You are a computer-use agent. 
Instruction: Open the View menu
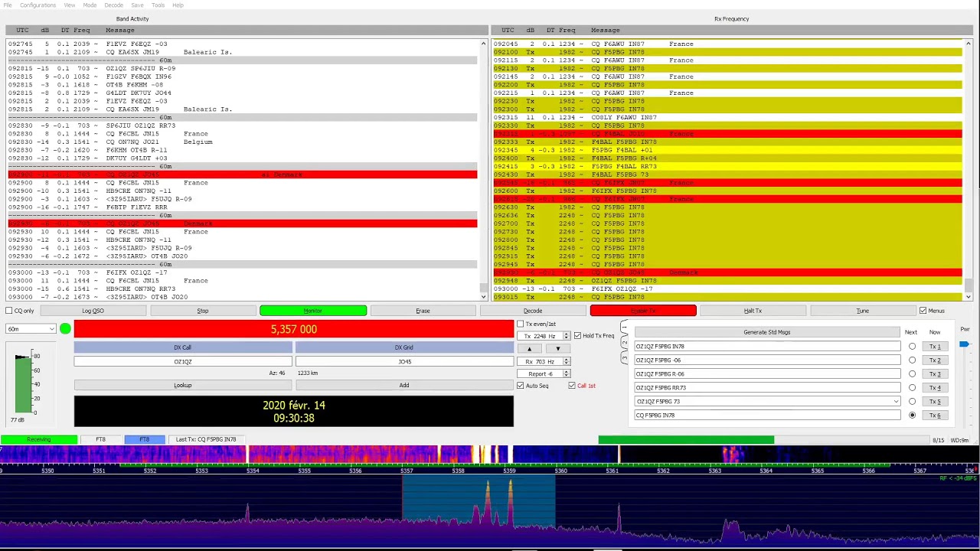click(69, 5)
